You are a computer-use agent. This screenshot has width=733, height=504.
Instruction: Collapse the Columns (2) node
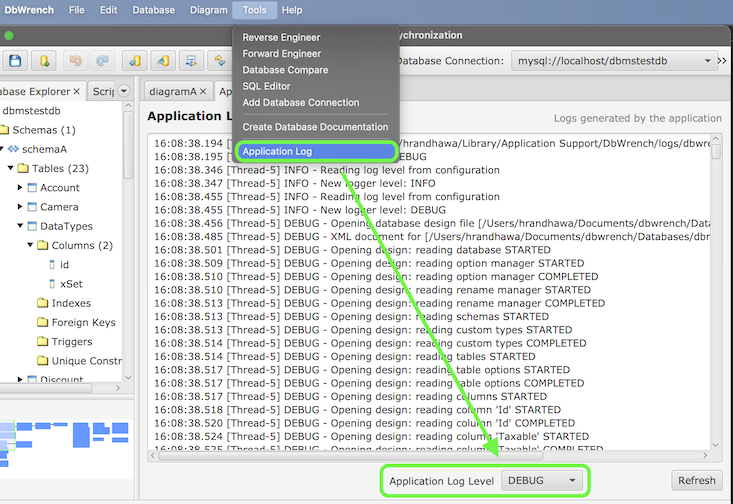30,245
